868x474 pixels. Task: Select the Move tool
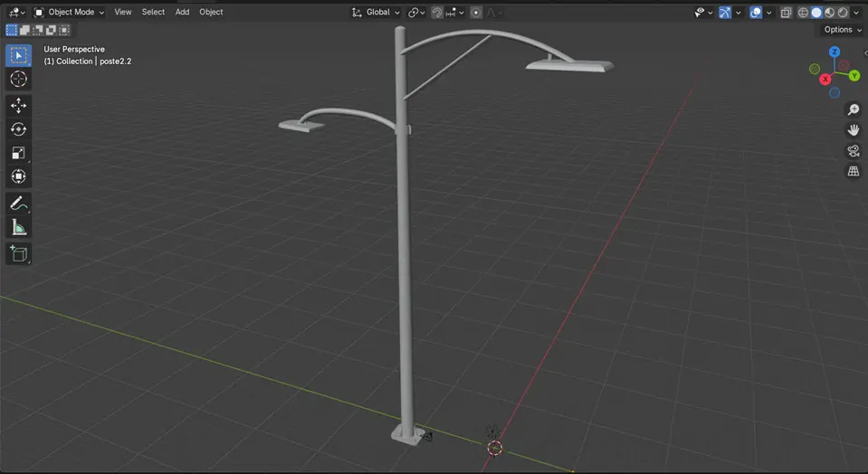18,106
